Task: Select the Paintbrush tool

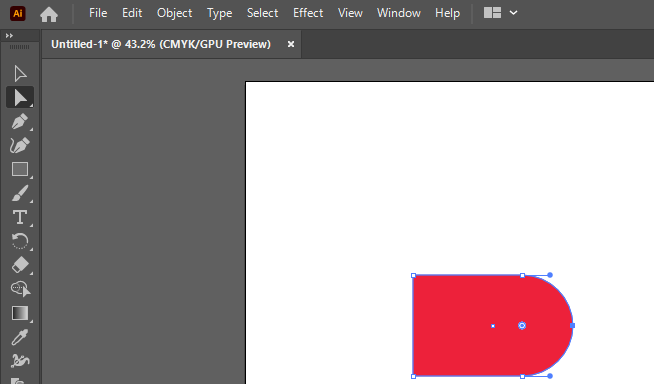Action: [x=20, y=193]
